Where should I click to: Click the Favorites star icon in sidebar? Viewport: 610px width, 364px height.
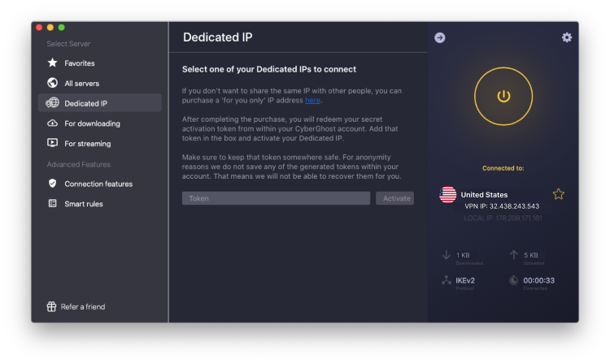52,63
